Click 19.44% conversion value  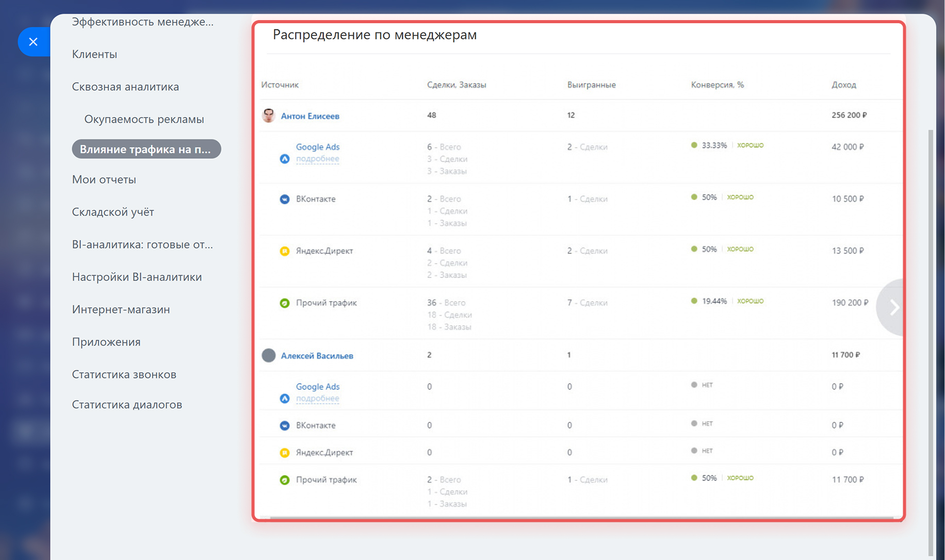714,301
